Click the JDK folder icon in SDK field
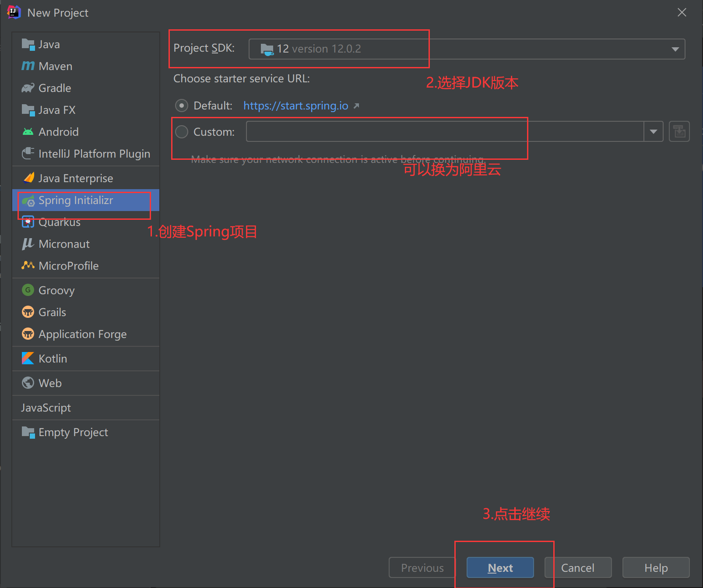703x588 pixels. pyautogui.click(x=267, y=49)
